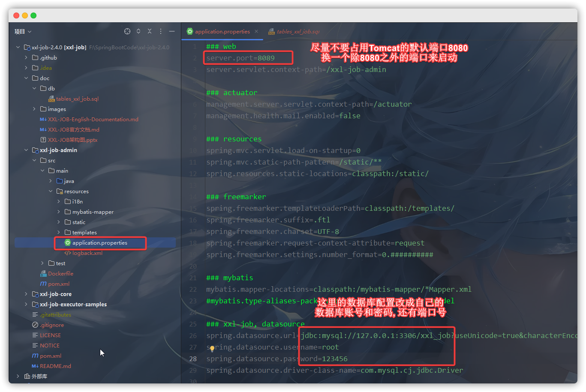This screenshot has height=392, width=586.
Task: Click the collapse all X icon in project panel
Action: [x=150, y=31]
